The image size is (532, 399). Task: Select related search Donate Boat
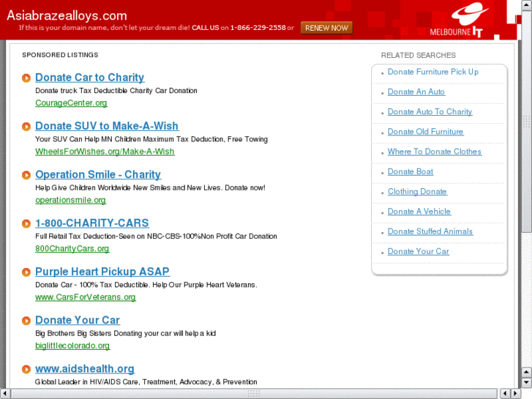click(x=411, y=171)
